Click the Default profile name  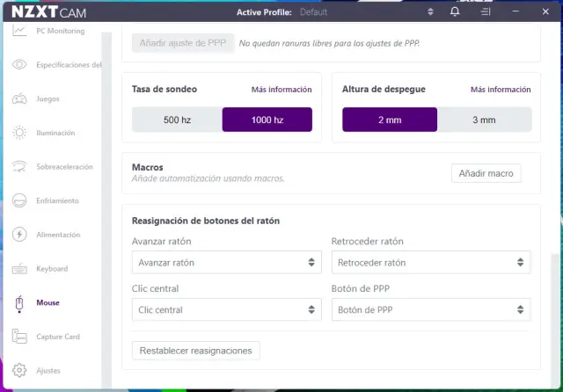pos(313,11)
